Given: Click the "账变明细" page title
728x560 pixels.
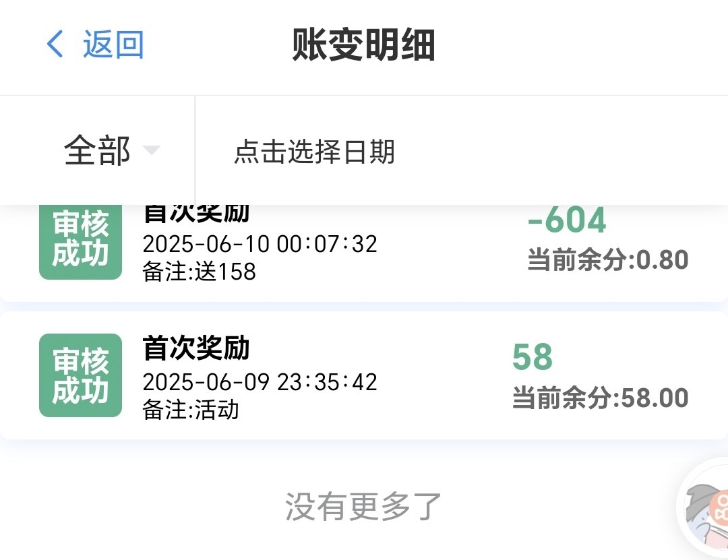Looking at the screenshot, I should [x=363, y=46].
